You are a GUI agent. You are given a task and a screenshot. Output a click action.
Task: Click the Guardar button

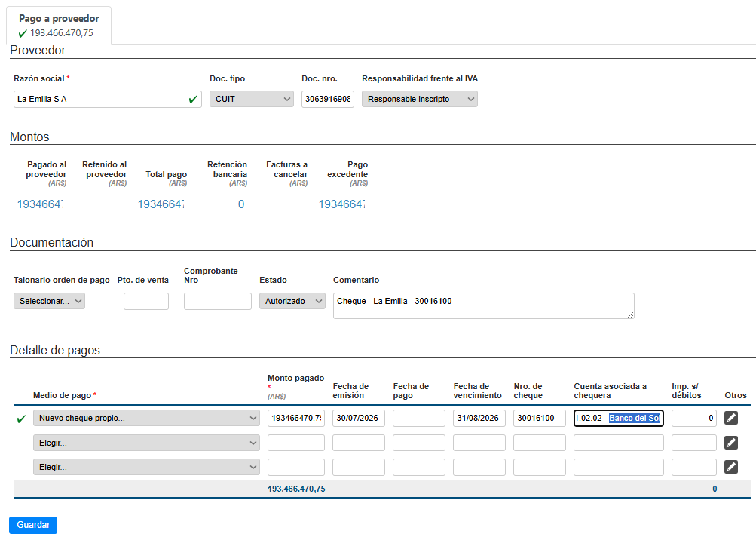(x=33, y=525)
